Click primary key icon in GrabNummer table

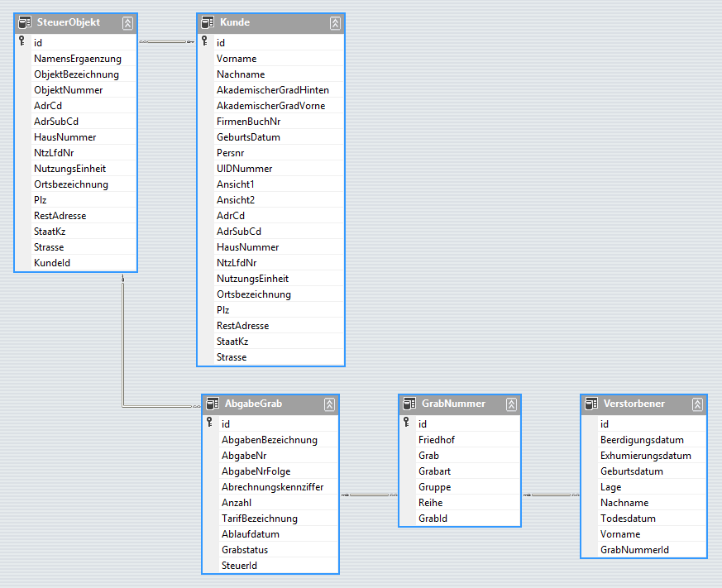pyautogui.click(x=407, y=423)
